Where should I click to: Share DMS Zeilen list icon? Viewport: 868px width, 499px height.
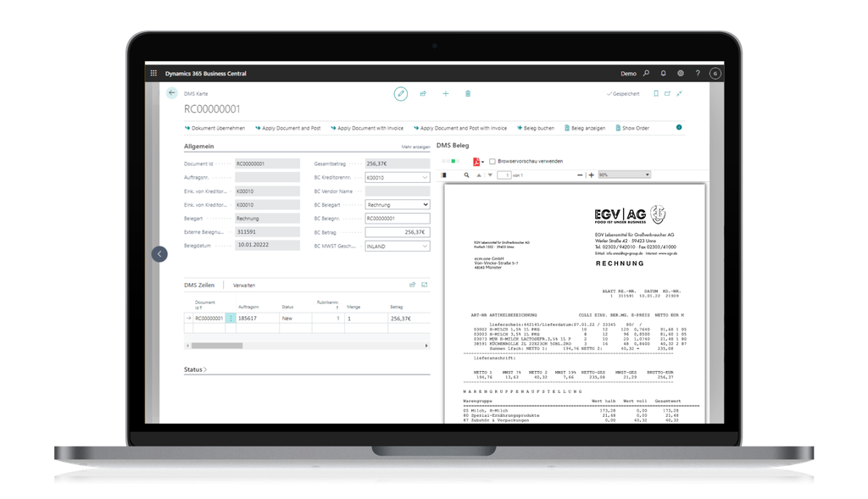(x=413, y=285)
